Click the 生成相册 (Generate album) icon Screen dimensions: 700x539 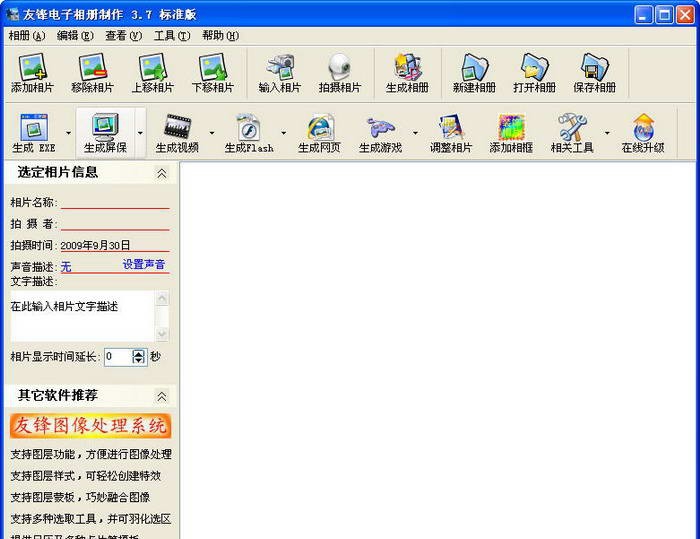tap(407, 73)
